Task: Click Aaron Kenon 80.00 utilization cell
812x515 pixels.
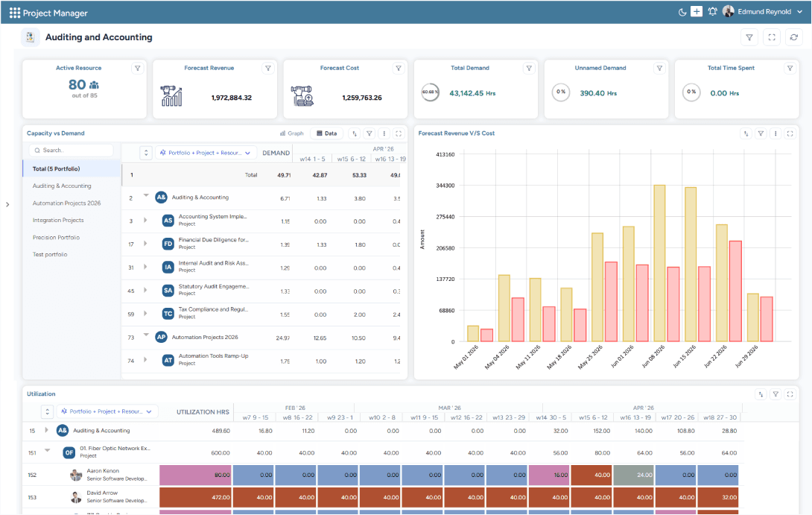Action: click(195, 475)
